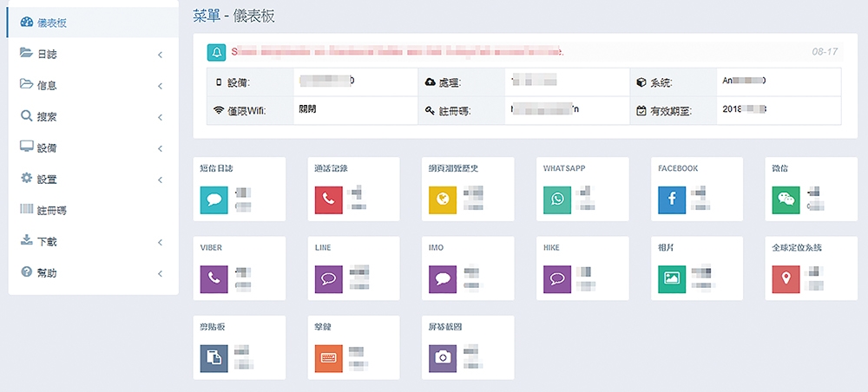
Task: Expand the 搜索 chevron arrow
Action: tap(160, 117)
